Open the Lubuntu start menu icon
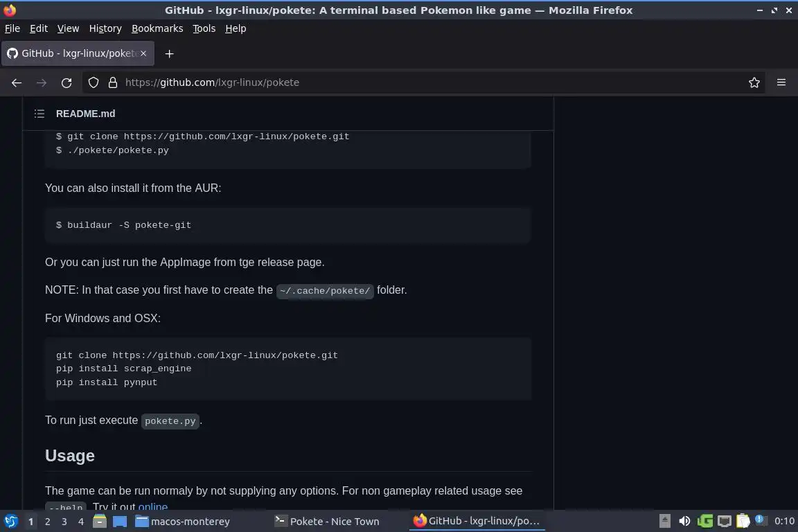The height and width of the screenshot is (532, 798). coord(10,521)
